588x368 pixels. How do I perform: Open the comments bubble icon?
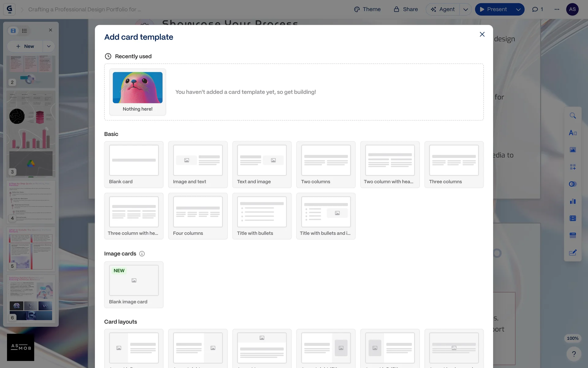(537, 10)
